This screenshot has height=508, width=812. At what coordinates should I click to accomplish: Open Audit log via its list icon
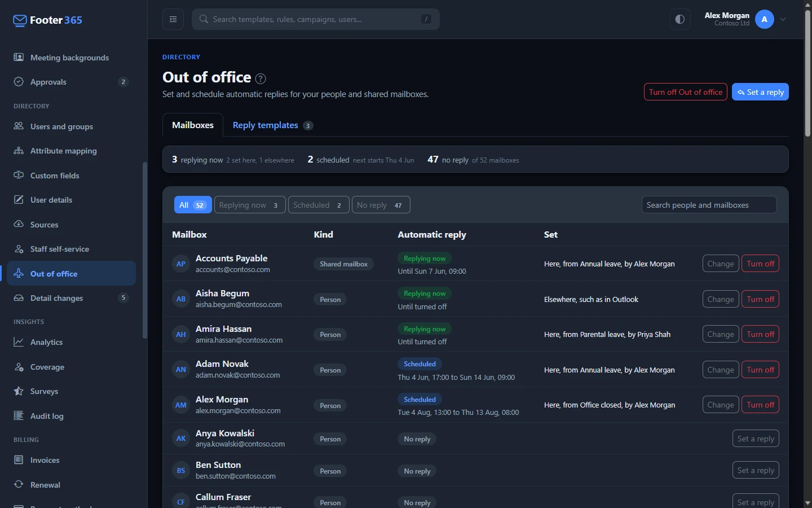click(19, 416)
